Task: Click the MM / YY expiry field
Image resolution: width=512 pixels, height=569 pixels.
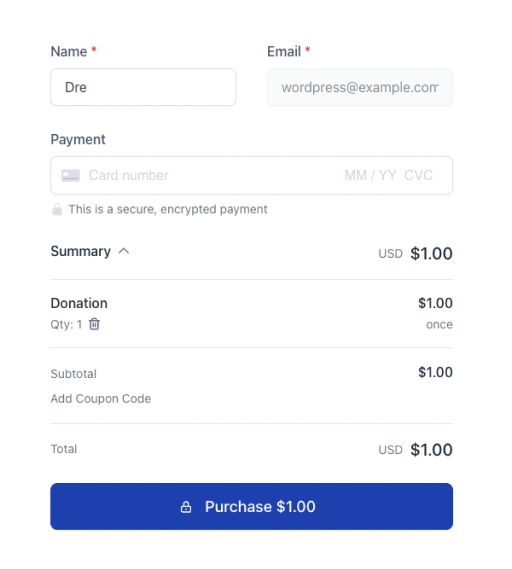Action: pyautogui.click(x=370, y=176)
